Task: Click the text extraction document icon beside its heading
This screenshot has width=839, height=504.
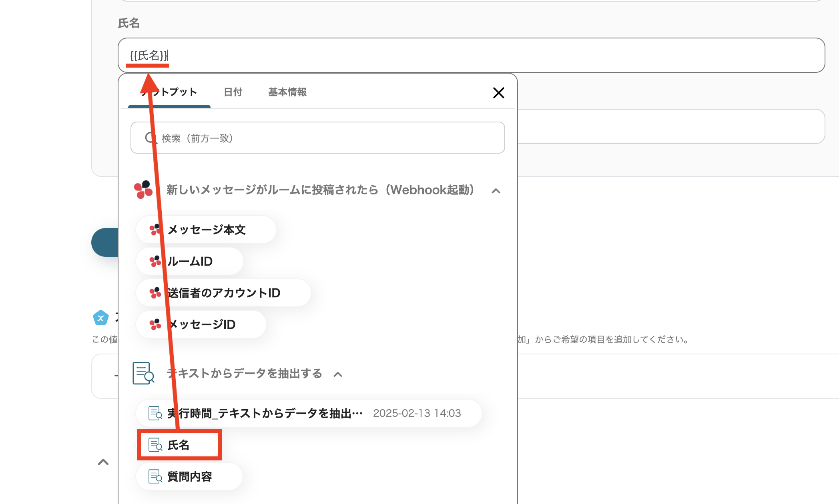Action: click(143, 373)
